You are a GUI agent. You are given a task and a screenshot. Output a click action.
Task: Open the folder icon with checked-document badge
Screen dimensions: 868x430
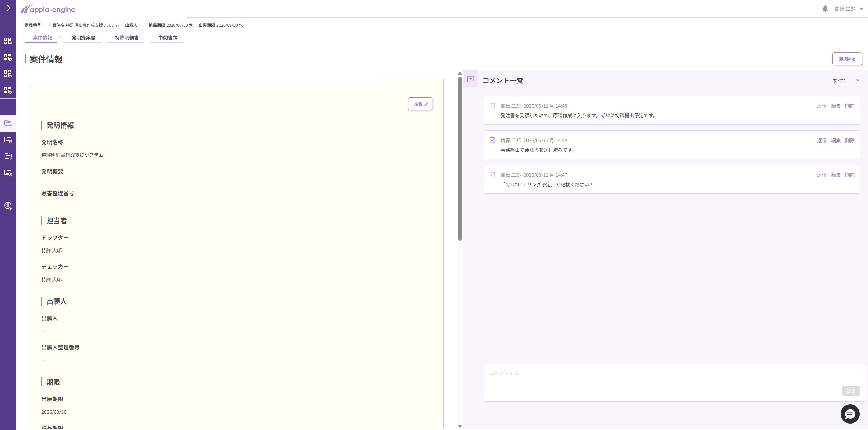tap(8, 139)
